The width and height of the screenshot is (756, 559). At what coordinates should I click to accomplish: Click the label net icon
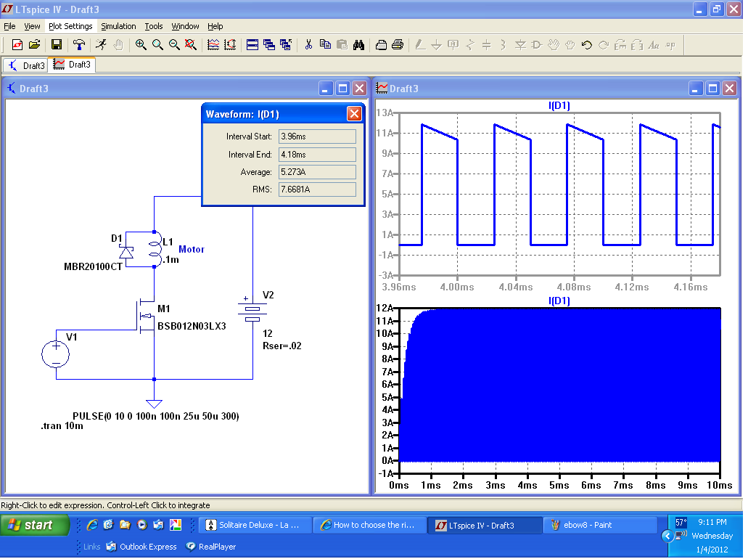(453, 45)
